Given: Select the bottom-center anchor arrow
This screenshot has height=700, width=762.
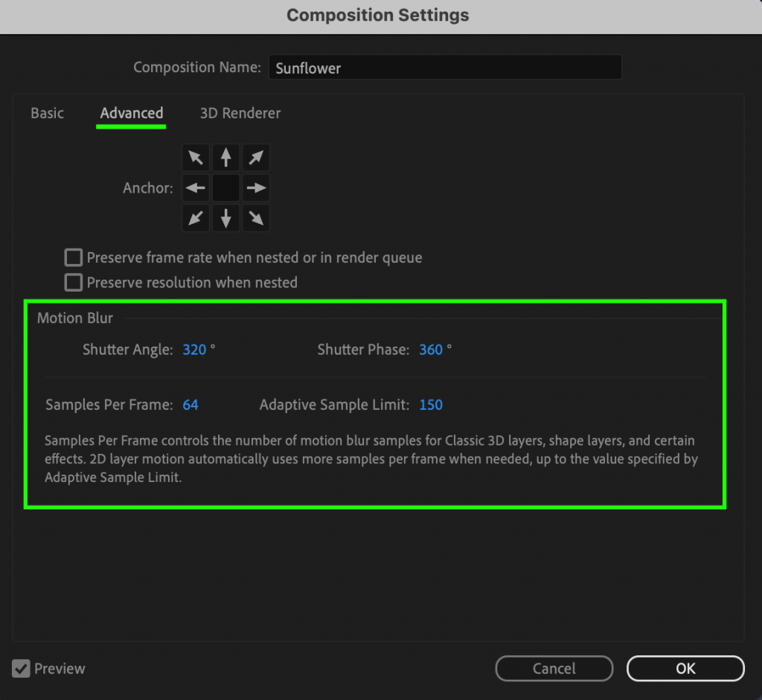Looking at the screenshot, I should 226,219.
